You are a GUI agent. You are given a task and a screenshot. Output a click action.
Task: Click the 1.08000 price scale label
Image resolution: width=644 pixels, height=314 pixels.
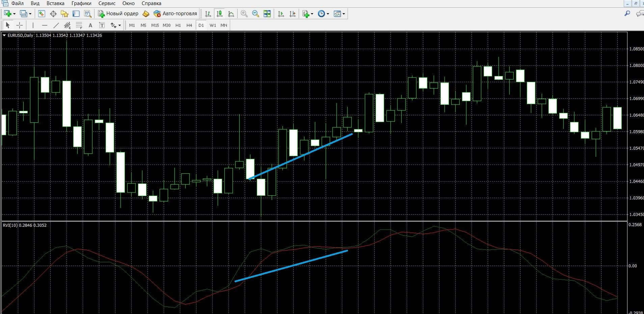[x=637, y=66]
